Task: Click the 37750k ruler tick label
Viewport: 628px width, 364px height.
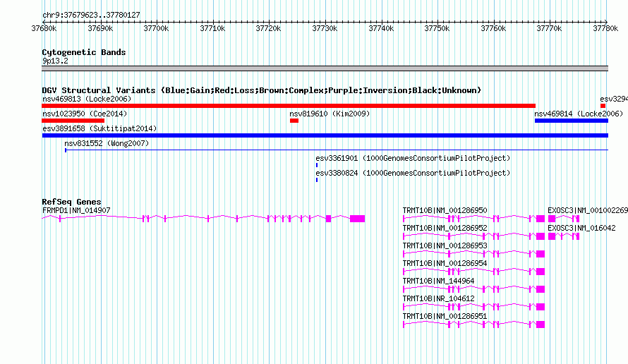Action: [x=437, y=28]
